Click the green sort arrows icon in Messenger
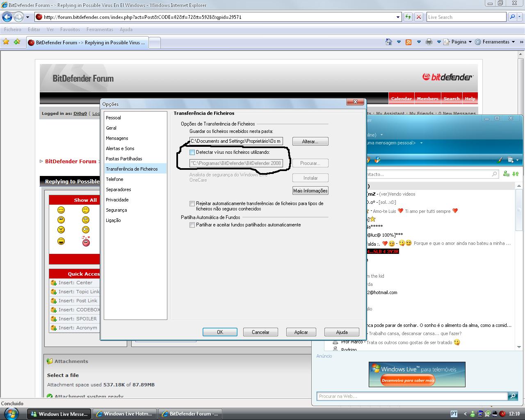 click(516, 174)
